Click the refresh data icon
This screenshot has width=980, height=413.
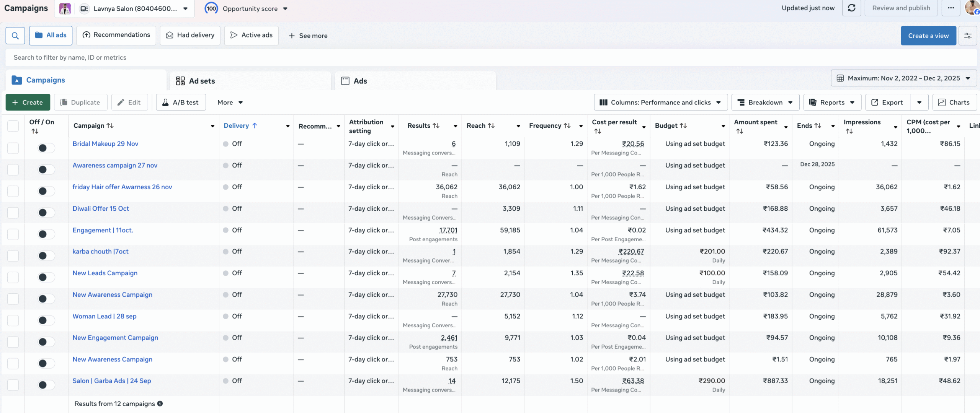(851, 8)
